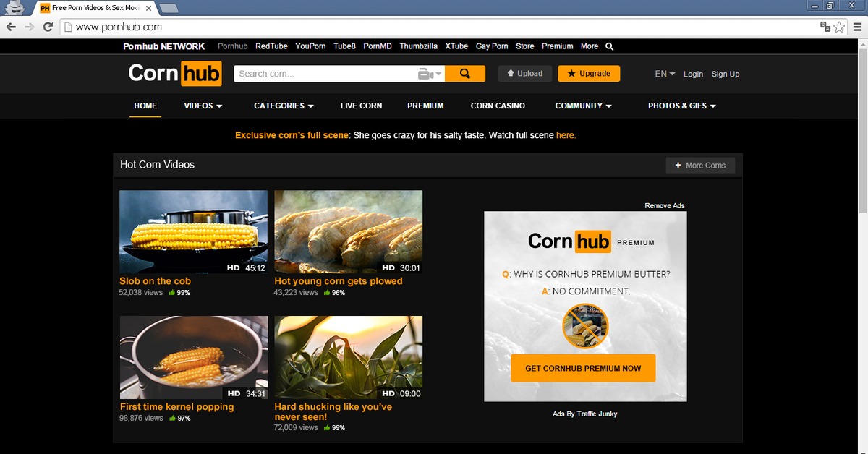
Task: Click the 'here.' full scene link
Action: (566, 135)
